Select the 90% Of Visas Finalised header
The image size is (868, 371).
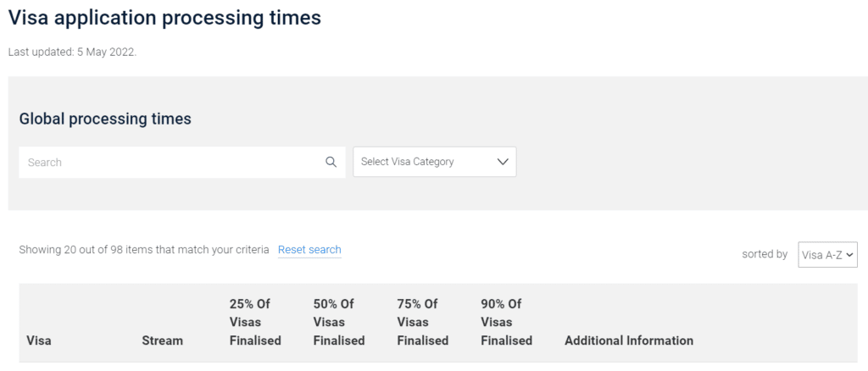pos(507,323)
